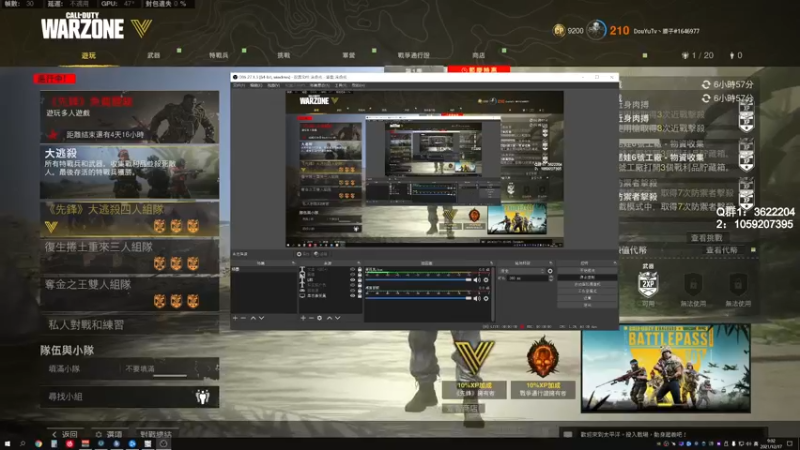Adjust the top mixer channel volume slider
The width and height of the screenshot is (800, 450).
pyautogui.click(x=419, y=280)
